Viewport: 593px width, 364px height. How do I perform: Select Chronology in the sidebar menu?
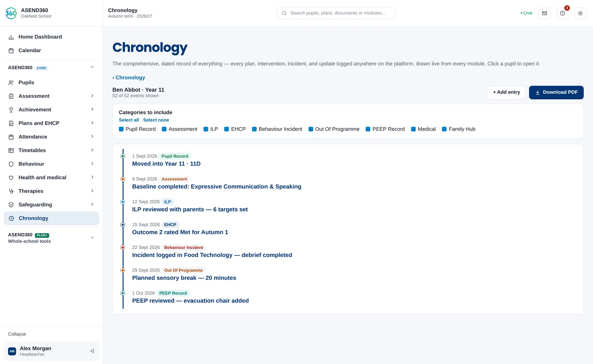(52, 218)
